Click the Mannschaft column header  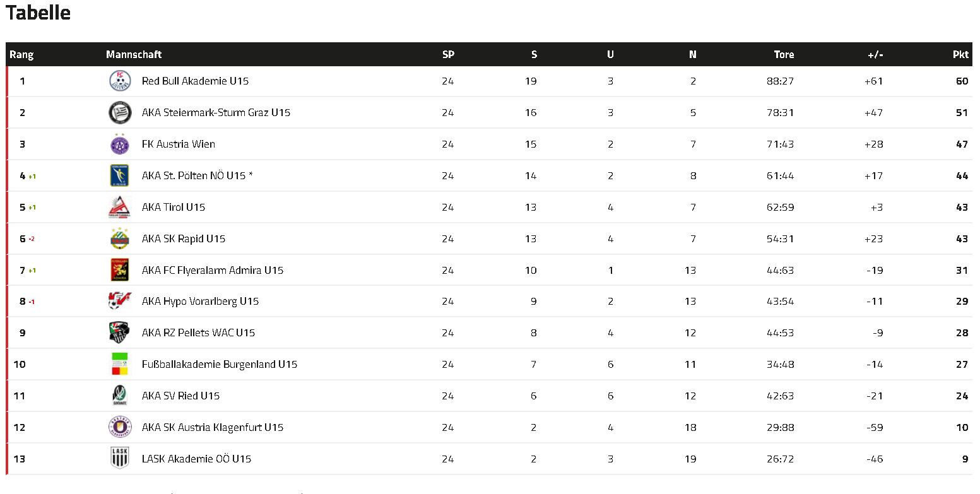[134, 54]
